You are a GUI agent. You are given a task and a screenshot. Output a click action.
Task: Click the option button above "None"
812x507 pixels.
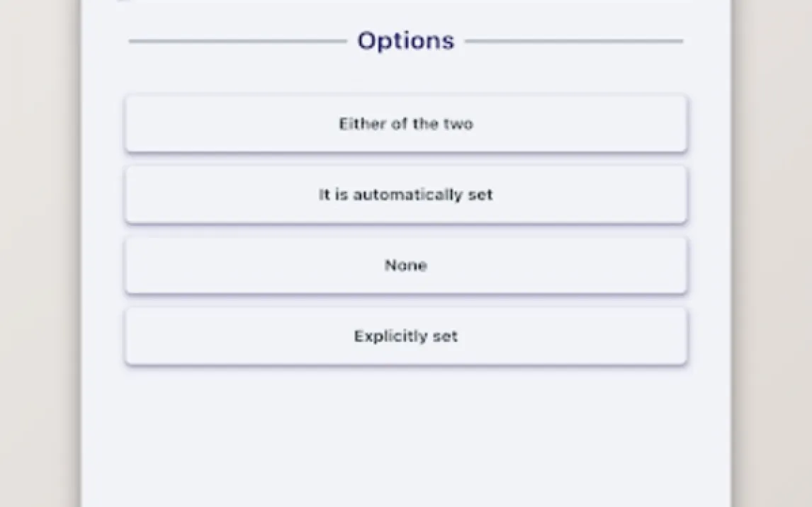[x=405, y=195]
